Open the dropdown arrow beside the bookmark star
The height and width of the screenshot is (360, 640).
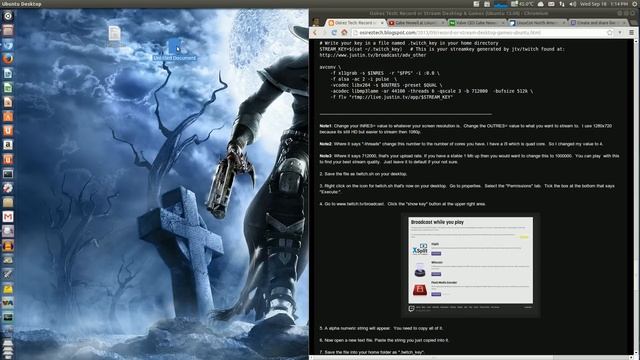620,32
